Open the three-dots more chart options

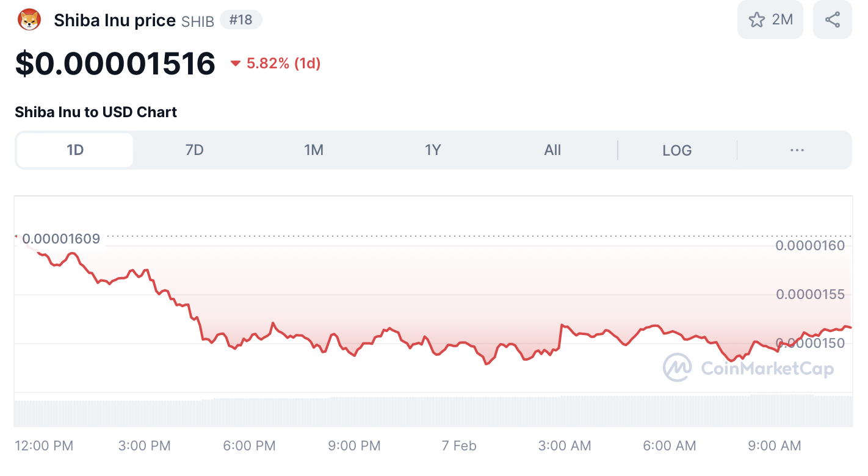click(797, 150)
